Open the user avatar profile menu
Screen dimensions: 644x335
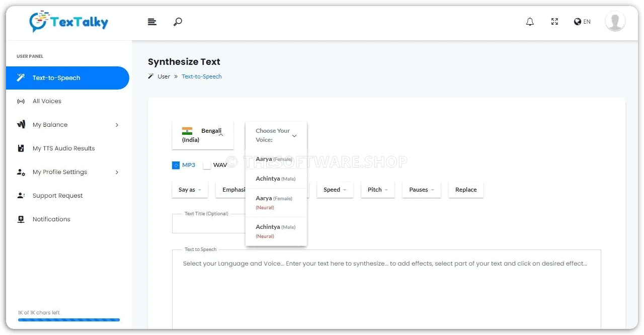(x=615, y=22)
